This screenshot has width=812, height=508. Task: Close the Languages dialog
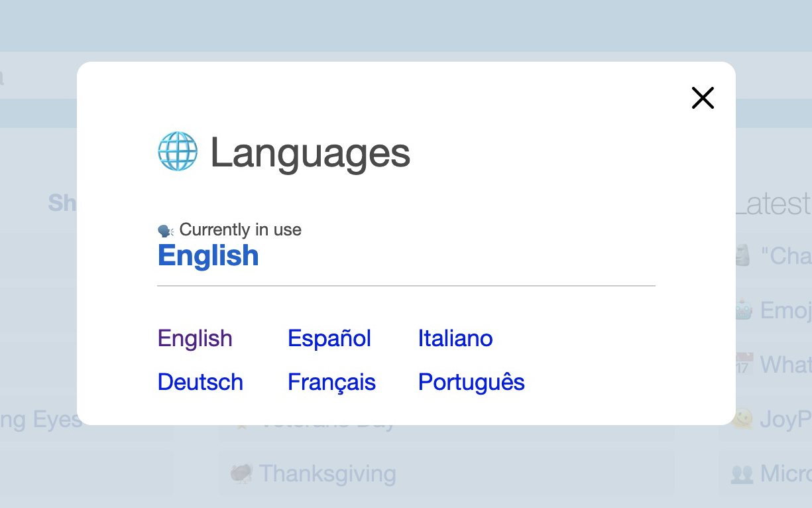(703, 98)
